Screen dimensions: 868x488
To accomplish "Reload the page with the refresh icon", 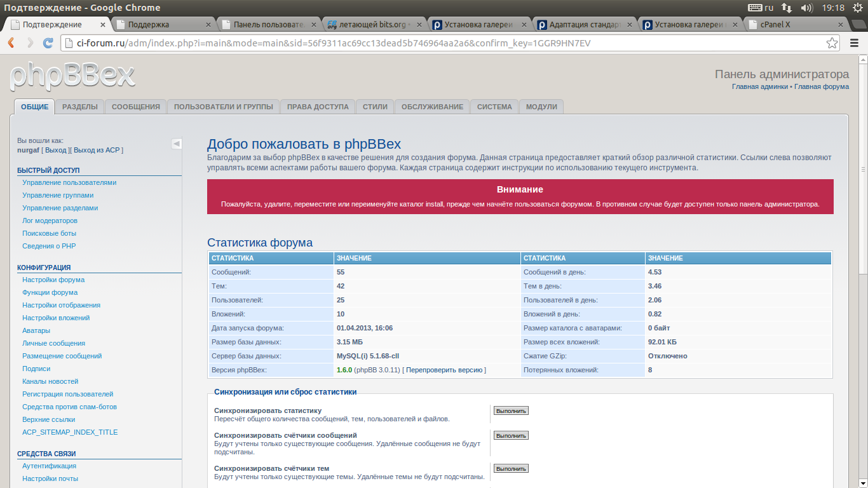I will pos(48,43).
